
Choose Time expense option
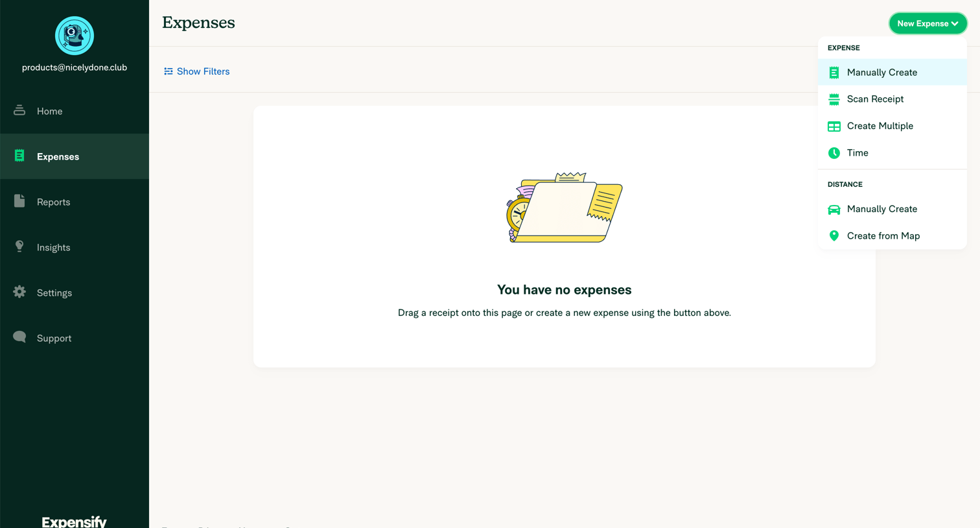[x=892, y=153]
